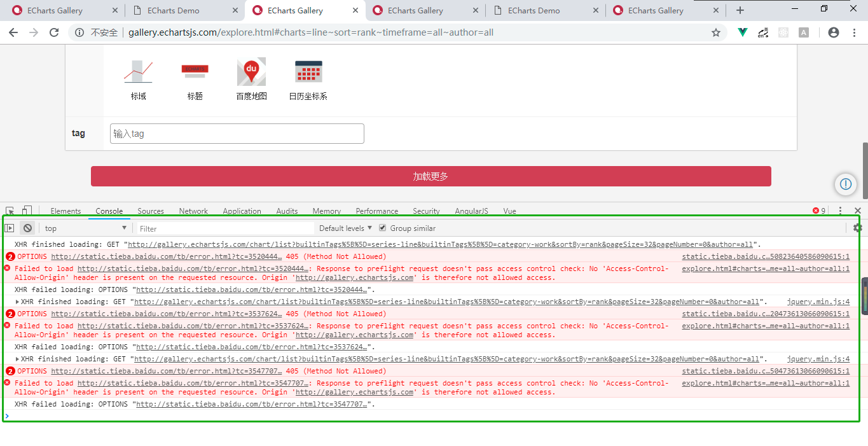The image size is (868, 446).
Task: Bookmark this page with the star icon
Action: [716, 32]
